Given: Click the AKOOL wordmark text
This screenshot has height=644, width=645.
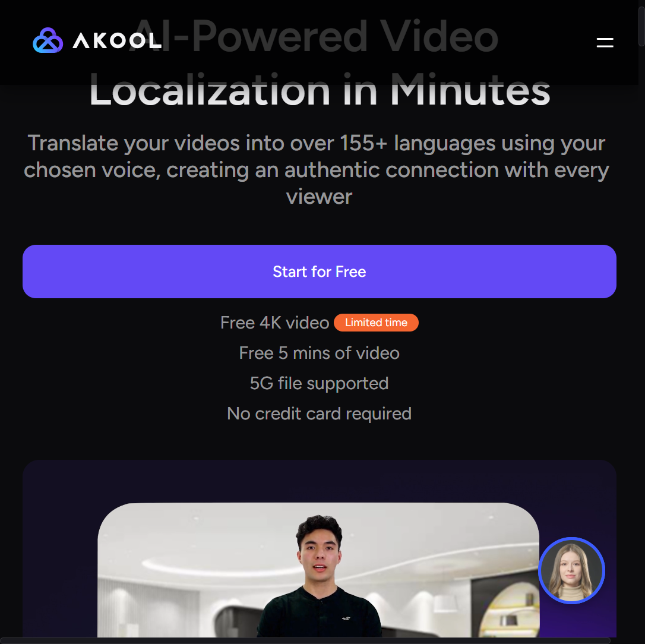Looking at the screenshot, I should [117, 41].
